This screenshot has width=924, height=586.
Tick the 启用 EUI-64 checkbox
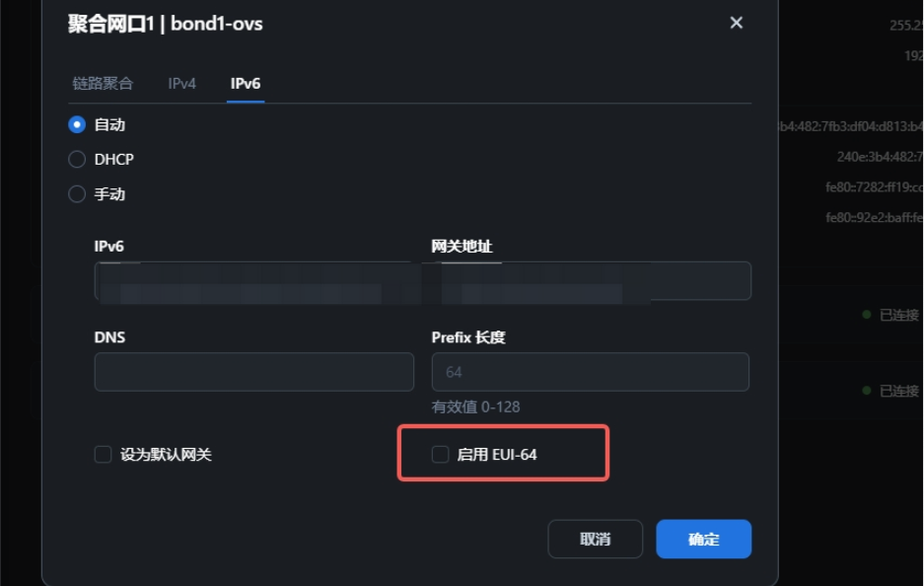(x=441, y=455)
